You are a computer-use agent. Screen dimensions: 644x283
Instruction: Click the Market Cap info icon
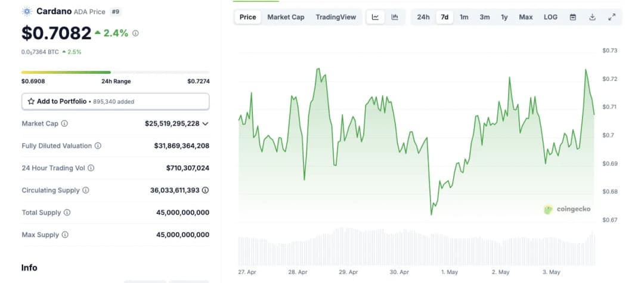[64, 123]
